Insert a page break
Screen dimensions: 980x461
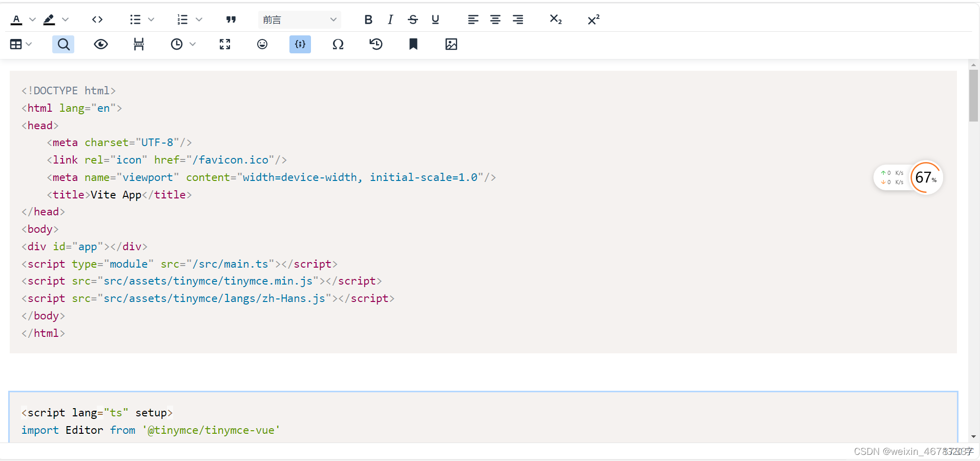pos(139,44)
